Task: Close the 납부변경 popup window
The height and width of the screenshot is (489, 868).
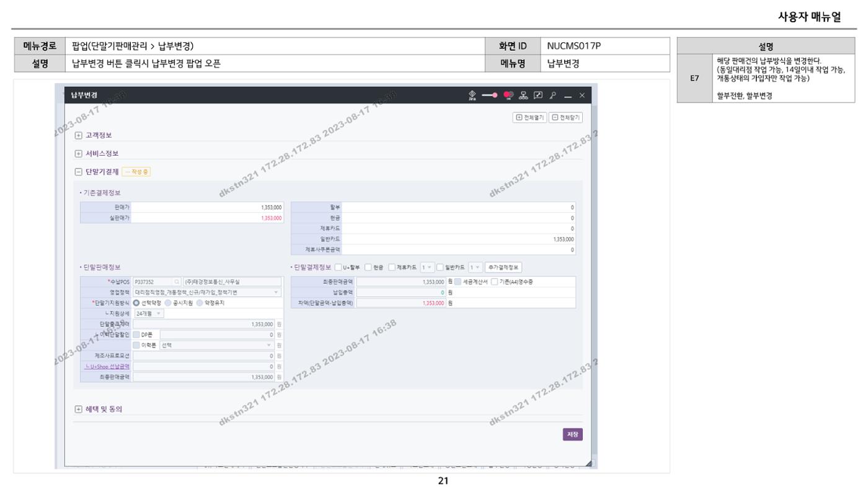Action: (x=582, y=95)
